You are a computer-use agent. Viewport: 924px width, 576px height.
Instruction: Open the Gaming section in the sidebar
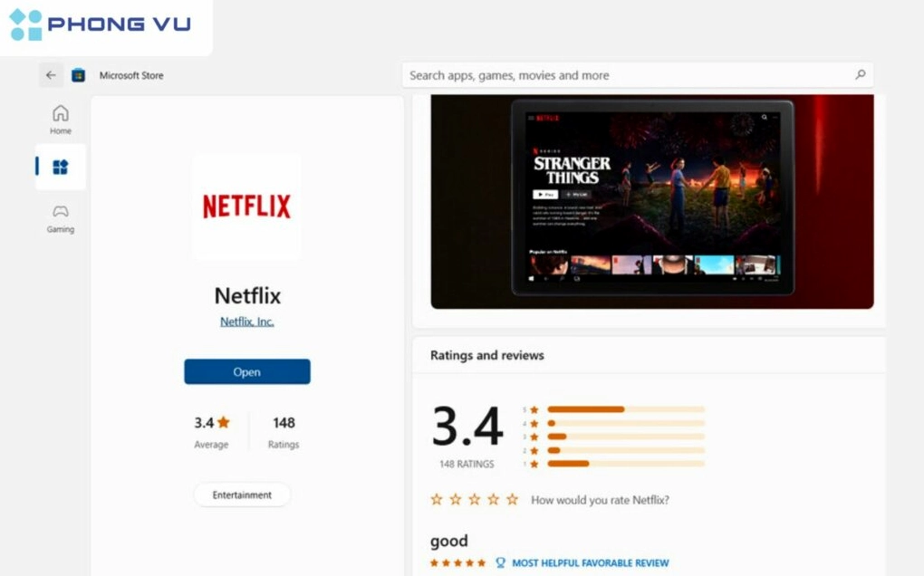click(x=61, y=218)
